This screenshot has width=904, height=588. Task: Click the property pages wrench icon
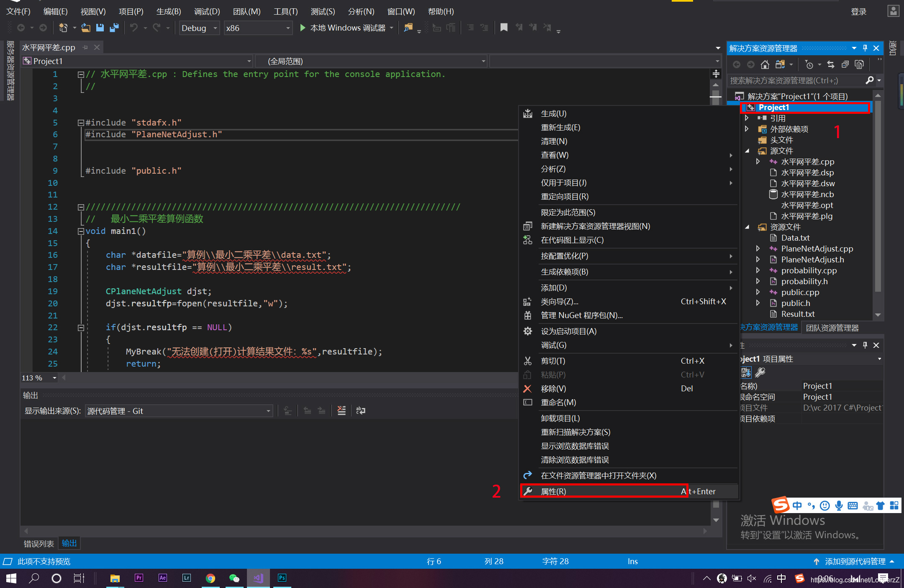click(x=760, y=372)
